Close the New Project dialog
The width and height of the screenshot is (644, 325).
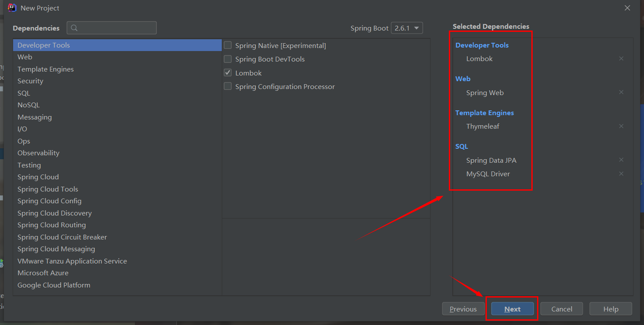627,8
